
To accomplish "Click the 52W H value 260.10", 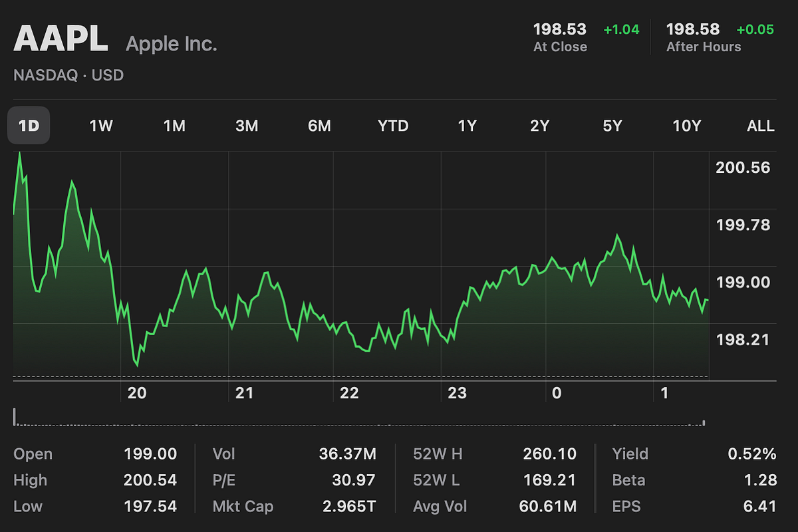I will coord(549,454).
